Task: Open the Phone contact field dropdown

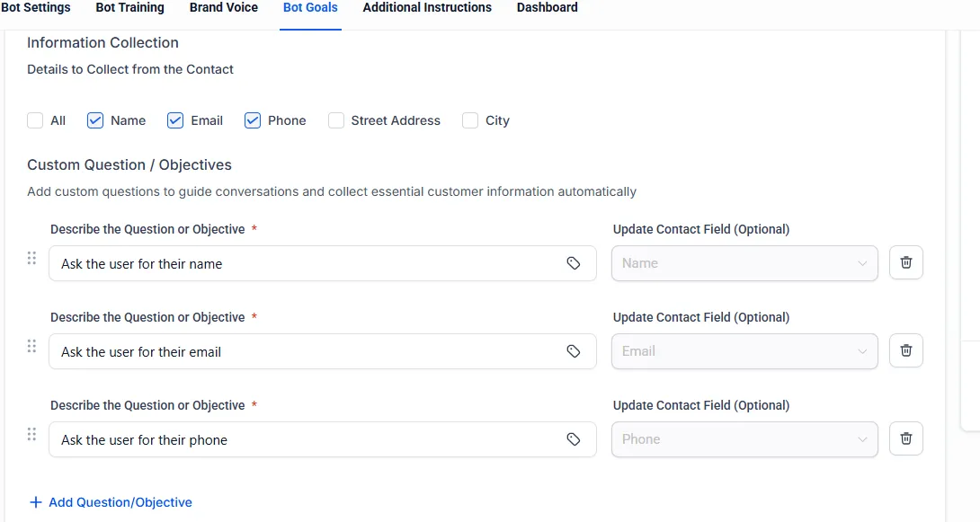Action: 744,439
